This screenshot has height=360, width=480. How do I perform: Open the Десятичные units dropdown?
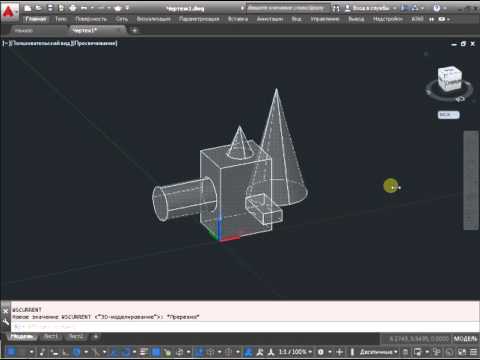pos(379,352)
